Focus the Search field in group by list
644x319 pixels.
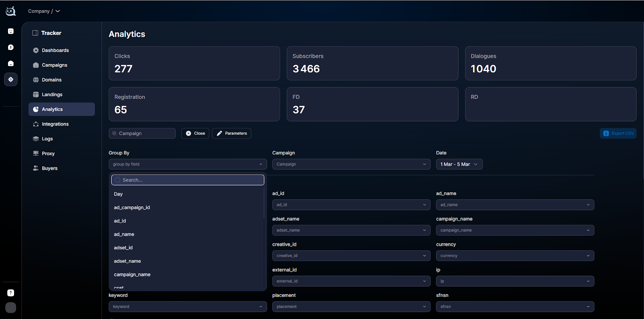[188, 180]
